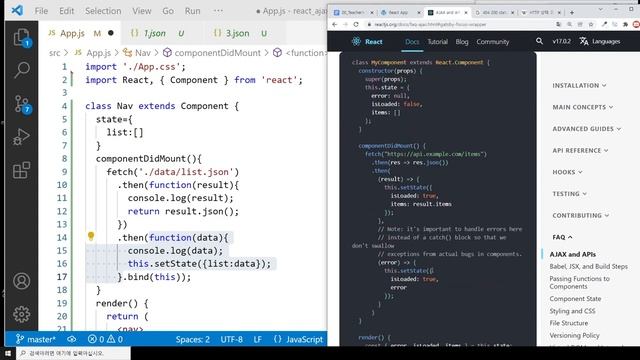This screenshot has width=640, height=360.
Task: Open the Blog link on React site
Action: (462, 42)
